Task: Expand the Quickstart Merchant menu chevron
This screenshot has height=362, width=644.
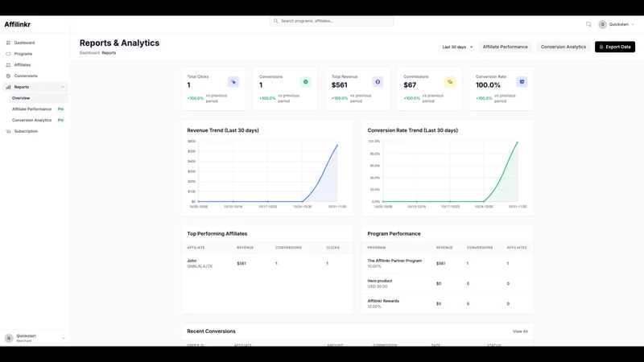Action: pyautogui.click(x=64, y=339)
